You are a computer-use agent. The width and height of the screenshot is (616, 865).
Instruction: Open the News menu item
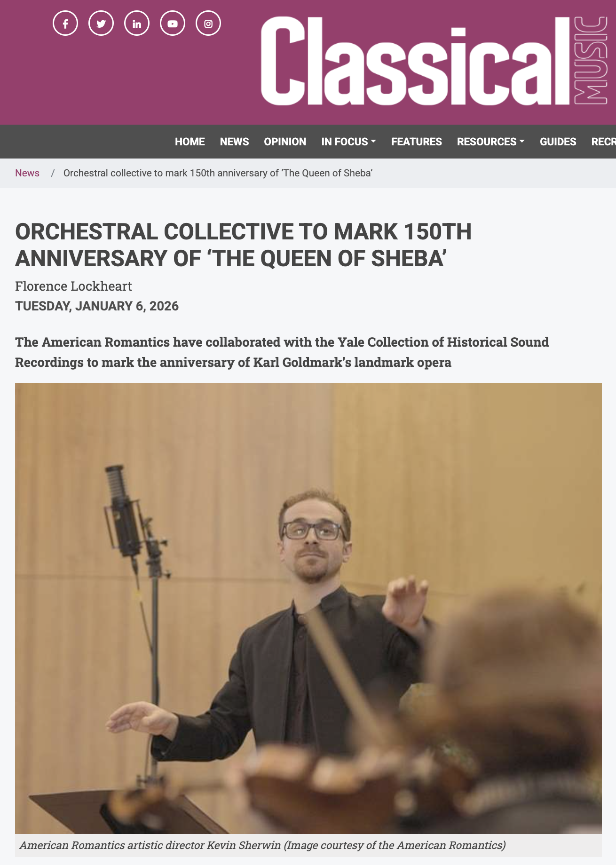point(234,142)
